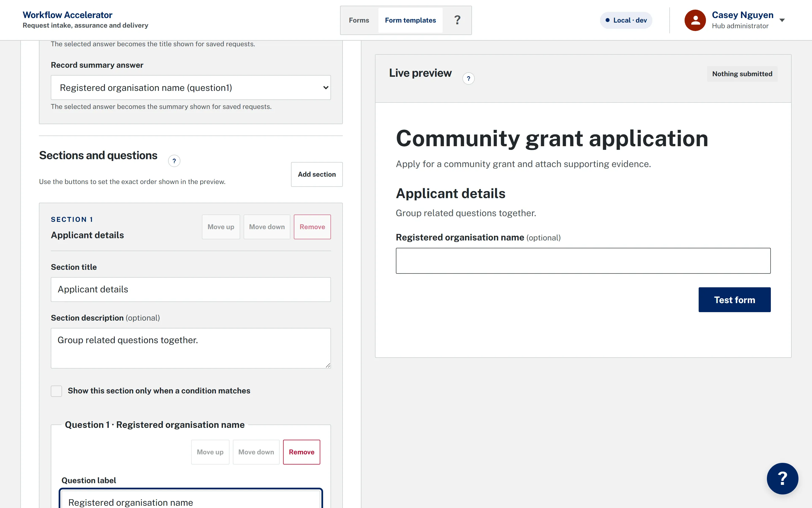Screen dimensions: 812x508
Task: Click the Workflow Accelerator title link
Action: (x=67, y=15)
